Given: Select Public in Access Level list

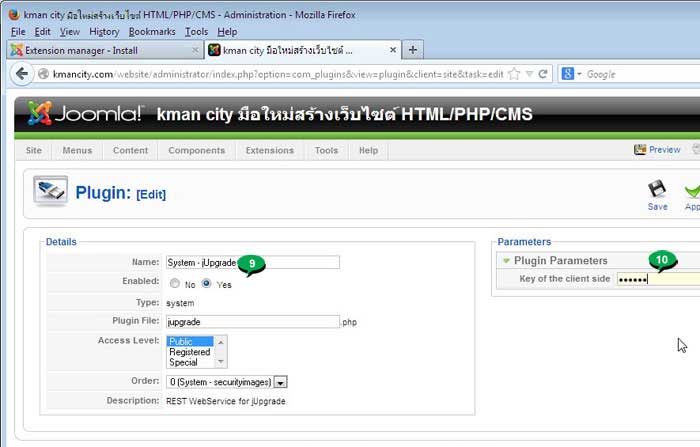Looking at the screenshot, I should tap(191, 342).
